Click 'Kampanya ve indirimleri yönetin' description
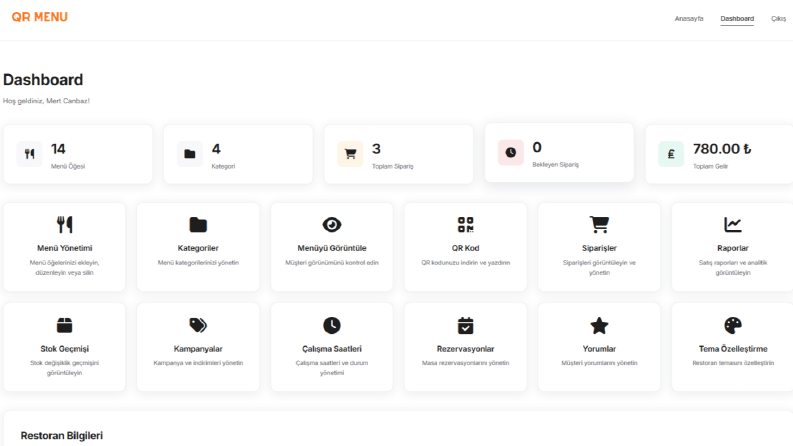 pos(198,363)
